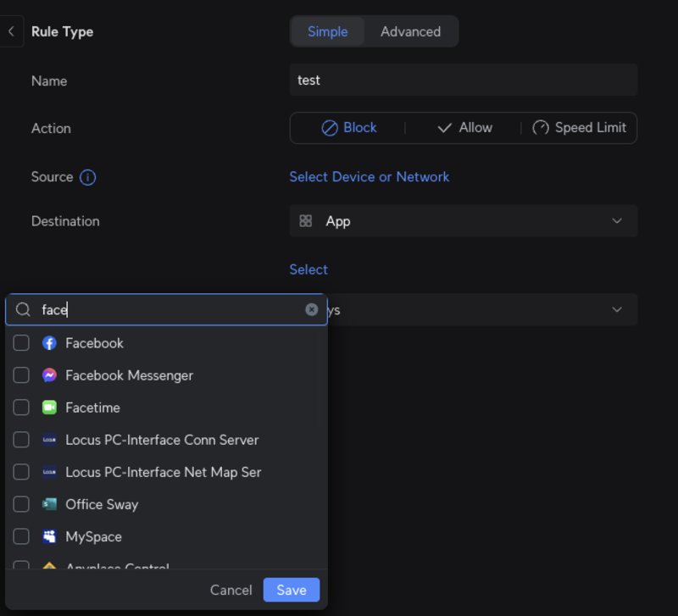Screen dimensions: 678x616
Task: Click the magnifier search icon
Action: point(23,309)
